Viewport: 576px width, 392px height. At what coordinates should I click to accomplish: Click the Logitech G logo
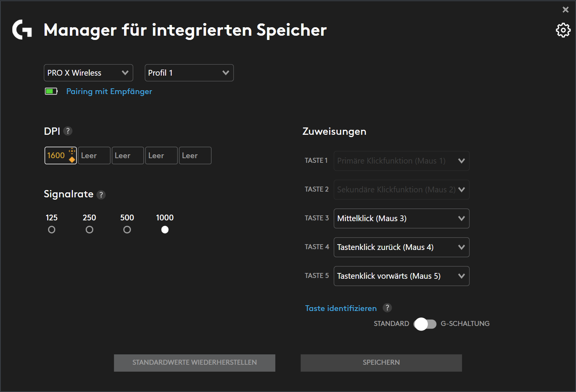click(x=22, y=30)
